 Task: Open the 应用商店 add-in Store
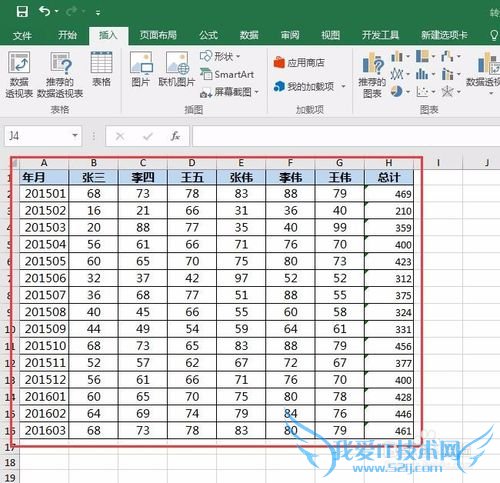(299, 62)
